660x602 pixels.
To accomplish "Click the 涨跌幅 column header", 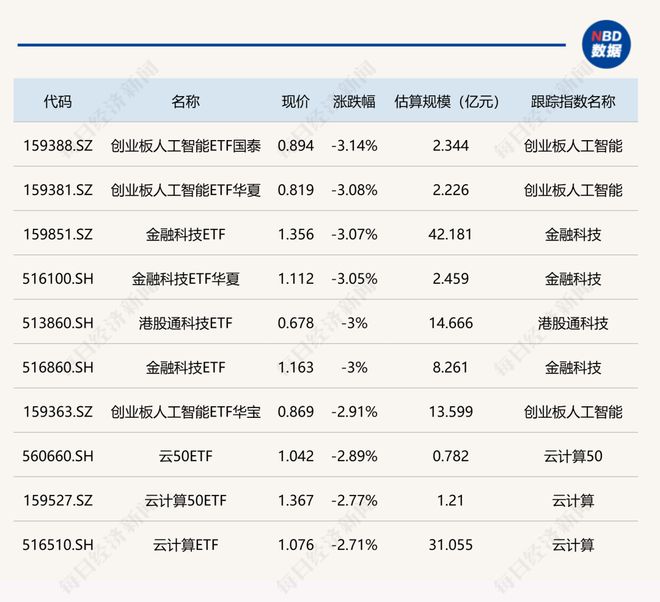I will click(x=354, y=101).
